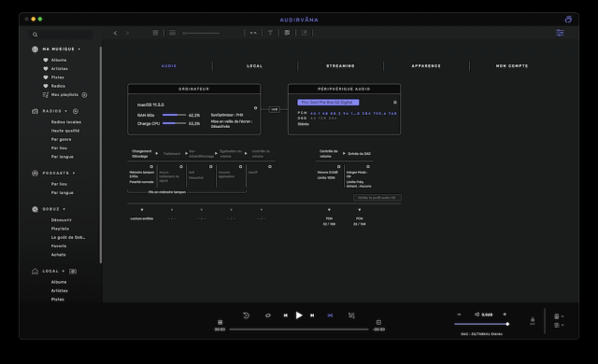Switch to the Audio tab
598x364 pixels.
click(169, 66)
